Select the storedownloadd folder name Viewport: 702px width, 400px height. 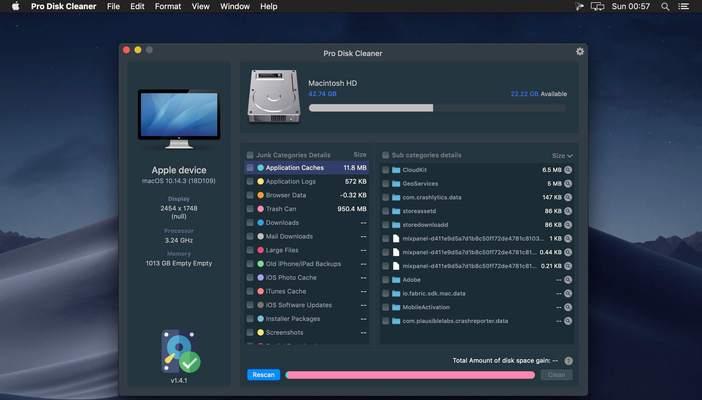coord(425,225)
